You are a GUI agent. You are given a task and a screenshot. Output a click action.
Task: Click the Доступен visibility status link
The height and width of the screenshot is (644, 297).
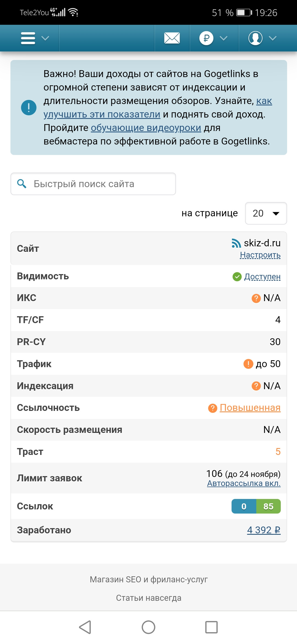[262, 277]
